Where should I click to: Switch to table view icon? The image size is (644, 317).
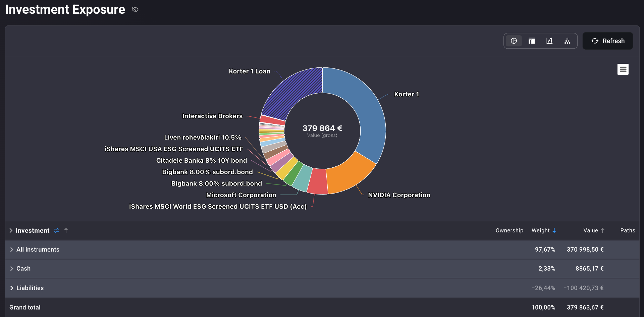click(x=531, y=41)
